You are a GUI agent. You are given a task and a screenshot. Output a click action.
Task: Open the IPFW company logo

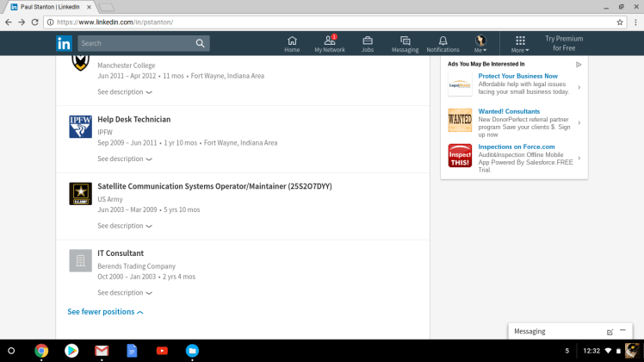(x=81, y=127)
